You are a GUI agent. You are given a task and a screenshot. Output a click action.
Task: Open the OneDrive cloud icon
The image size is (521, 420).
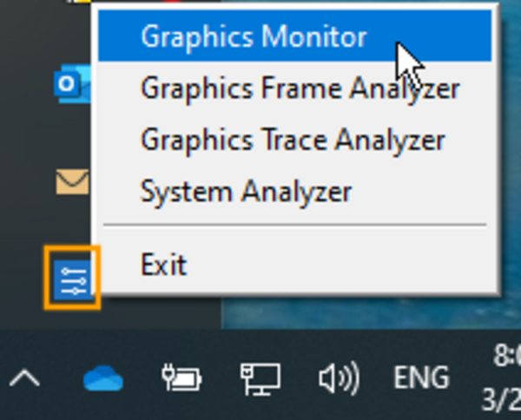(102, 378)
